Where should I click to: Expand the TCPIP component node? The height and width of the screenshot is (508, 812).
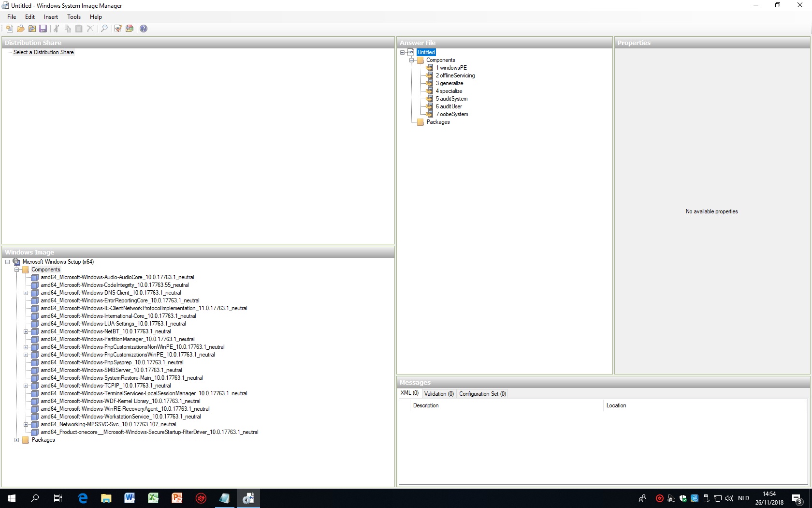click(x=26, y=386)
